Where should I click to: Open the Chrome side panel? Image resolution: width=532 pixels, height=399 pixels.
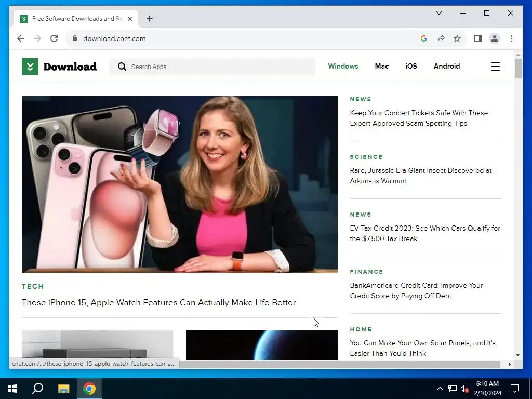click(478, 38)
